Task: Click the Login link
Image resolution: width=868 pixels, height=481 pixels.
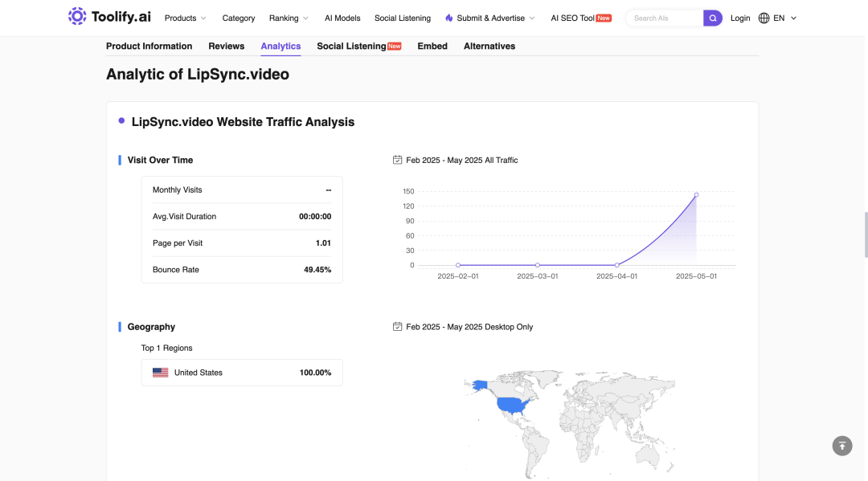Action: [x=740, y=18]
